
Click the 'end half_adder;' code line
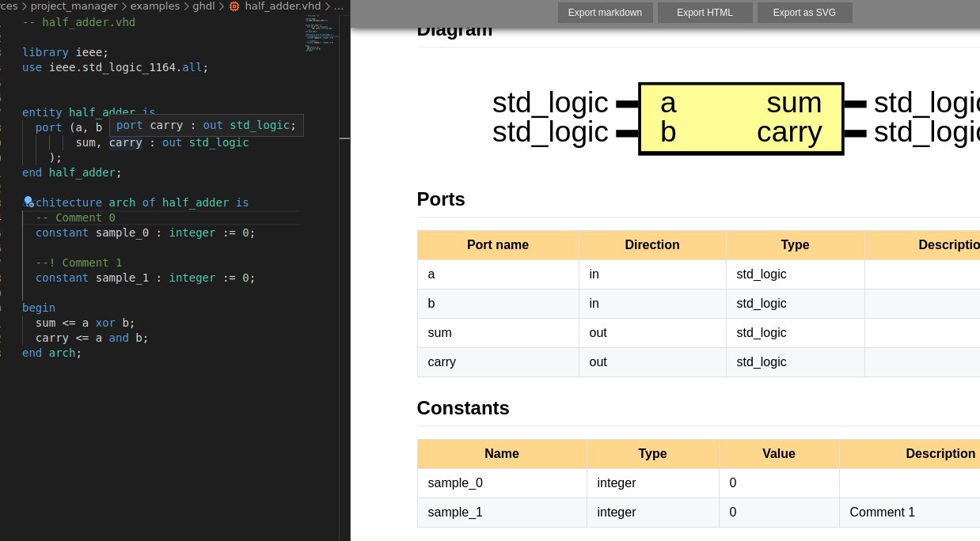point(72,172)
